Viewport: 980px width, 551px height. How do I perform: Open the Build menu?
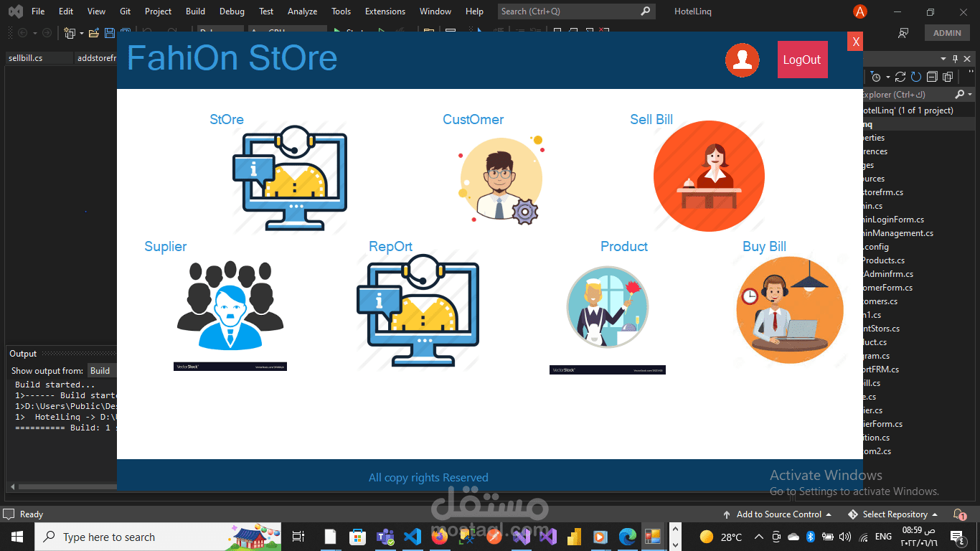pyautogui.click(x=195, y=11)
